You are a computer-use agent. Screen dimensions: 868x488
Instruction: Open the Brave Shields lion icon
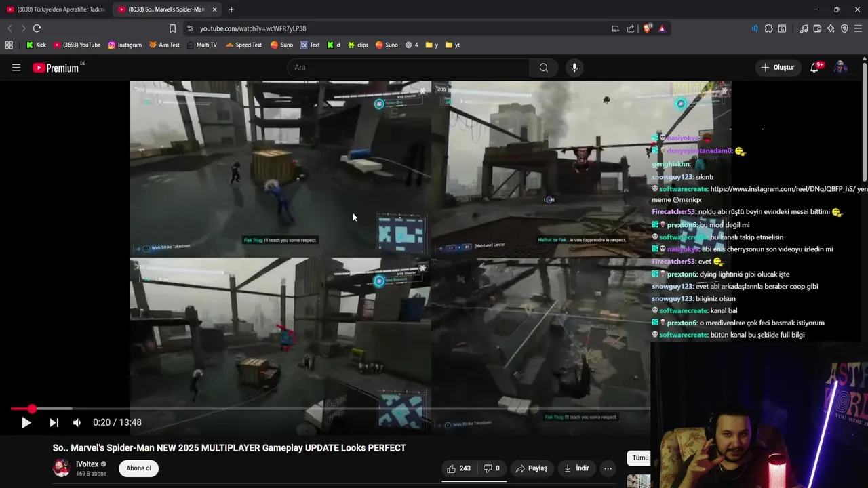pyautogui.click(x=647, y=28)
